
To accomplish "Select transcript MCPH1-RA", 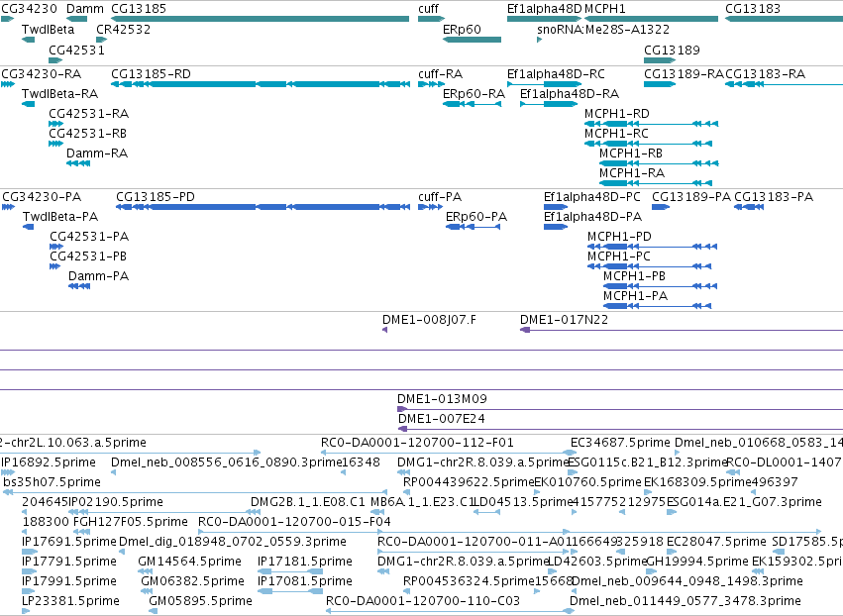I will pos(632,173).
